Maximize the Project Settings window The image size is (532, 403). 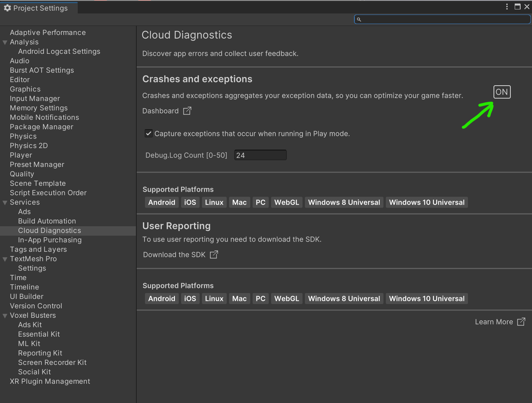point(517,7)
